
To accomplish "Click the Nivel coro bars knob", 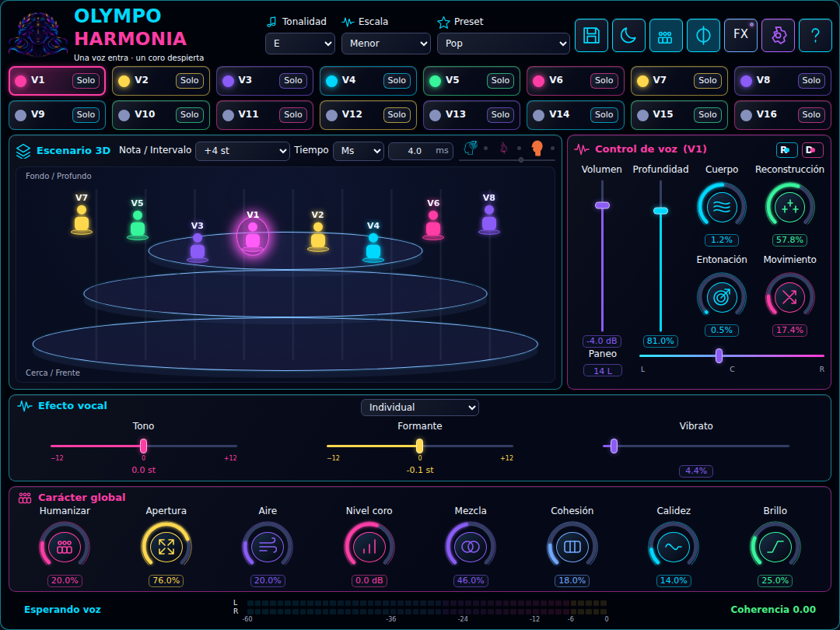I will 369,547.
